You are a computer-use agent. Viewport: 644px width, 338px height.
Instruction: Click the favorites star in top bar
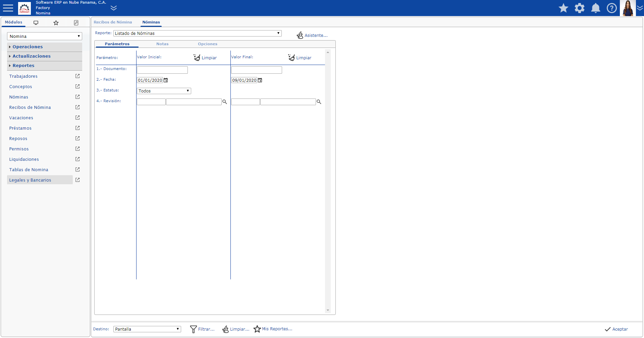563,8
